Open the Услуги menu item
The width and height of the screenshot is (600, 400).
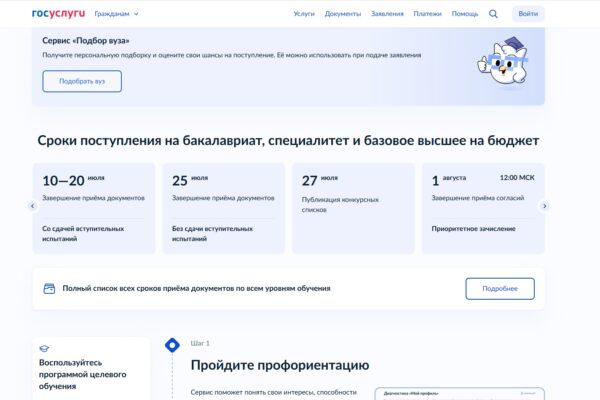(304, 14)
